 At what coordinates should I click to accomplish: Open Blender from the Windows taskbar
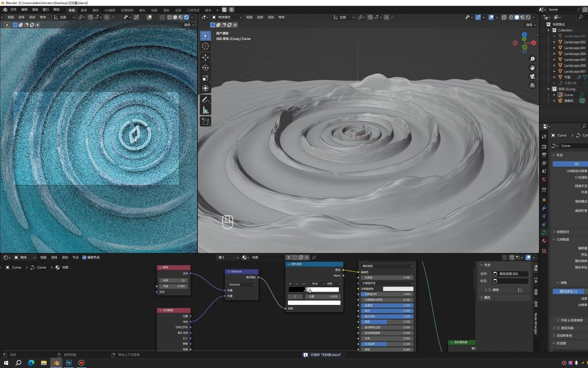(56, 363)
